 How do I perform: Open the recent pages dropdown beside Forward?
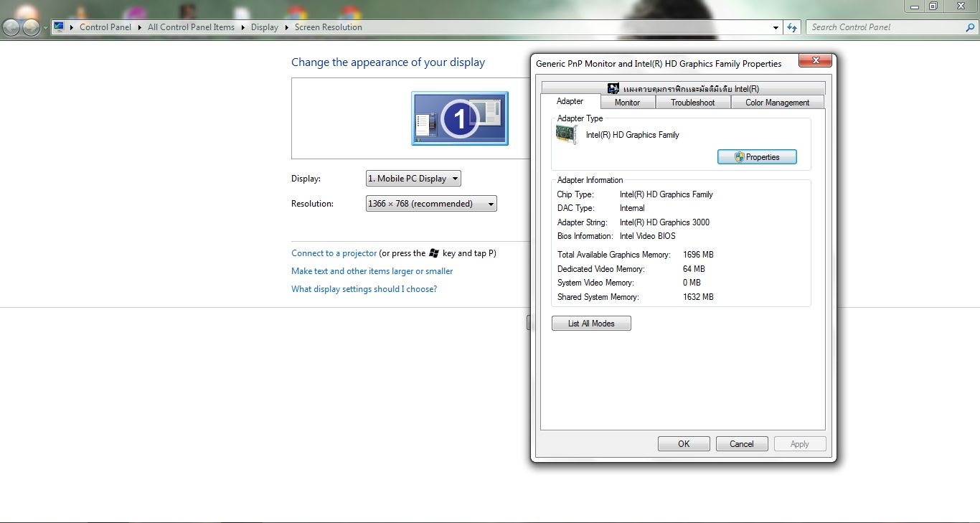46,28
